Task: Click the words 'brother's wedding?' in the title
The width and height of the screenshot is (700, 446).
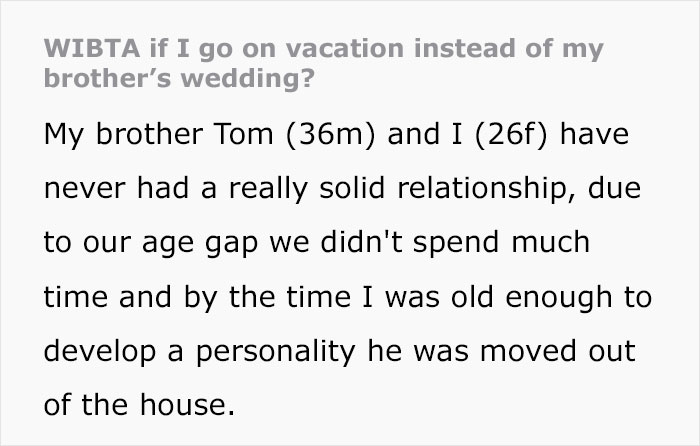Action: point(179,79)
